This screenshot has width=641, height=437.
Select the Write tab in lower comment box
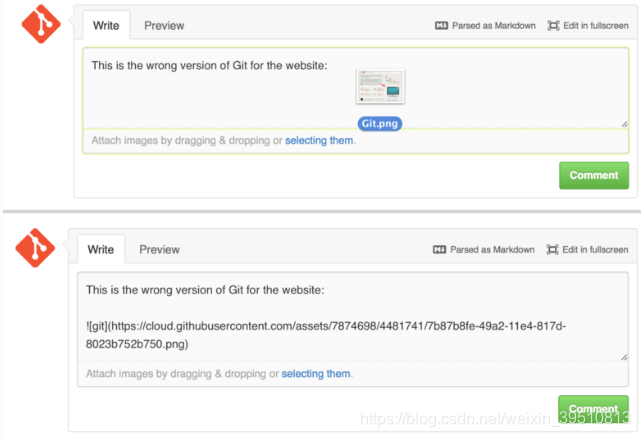point(101,249)
